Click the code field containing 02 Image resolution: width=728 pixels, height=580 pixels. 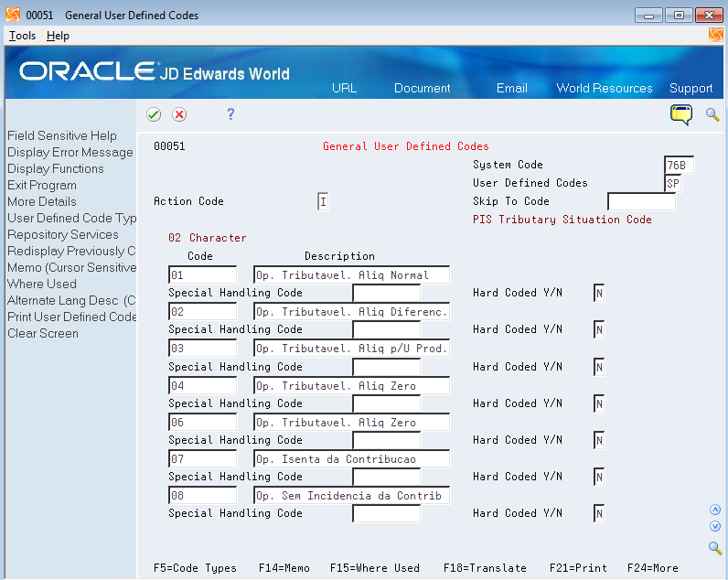pos(202,312)
